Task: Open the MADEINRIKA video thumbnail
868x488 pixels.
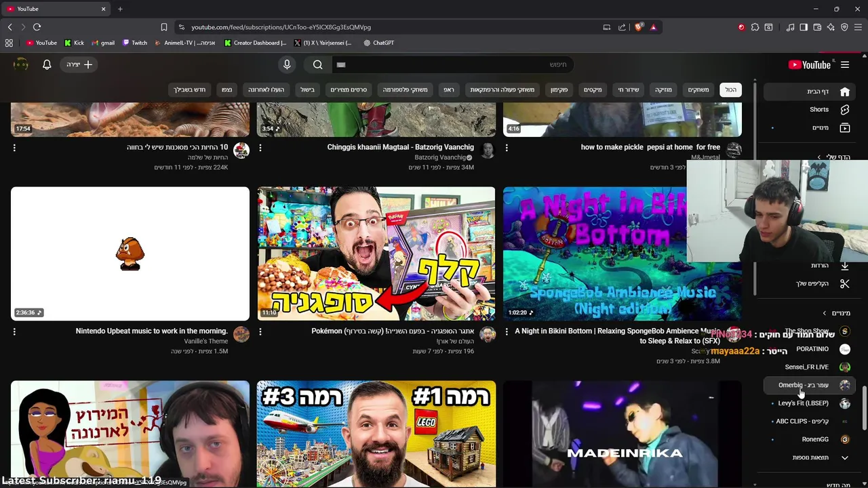Action: pyautogui.click(x=623, y=434)
